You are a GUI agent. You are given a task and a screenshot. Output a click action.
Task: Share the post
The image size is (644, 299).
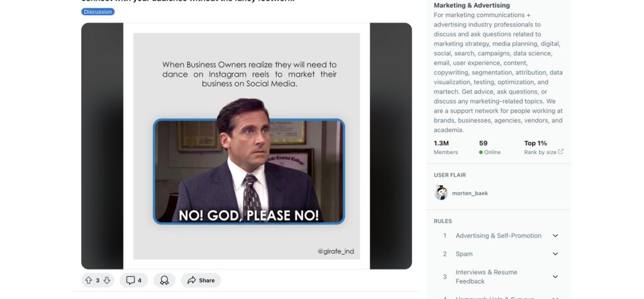(201, 281)
